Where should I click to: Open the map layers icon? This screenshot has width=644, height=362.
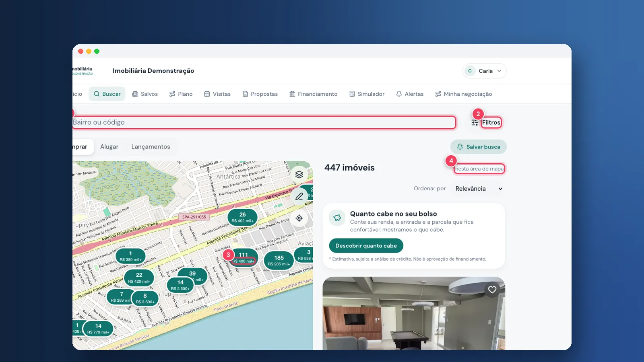pos(299,175)
